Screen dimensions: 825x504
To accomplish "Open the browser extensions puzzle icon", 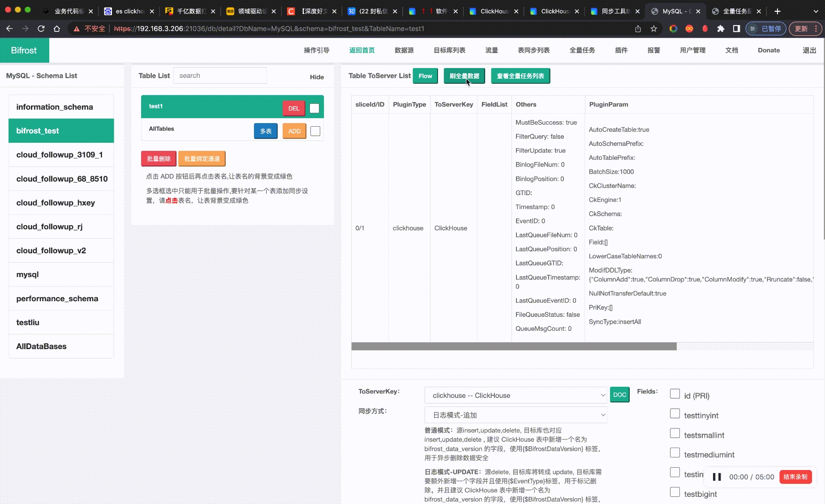I will 721,29.
